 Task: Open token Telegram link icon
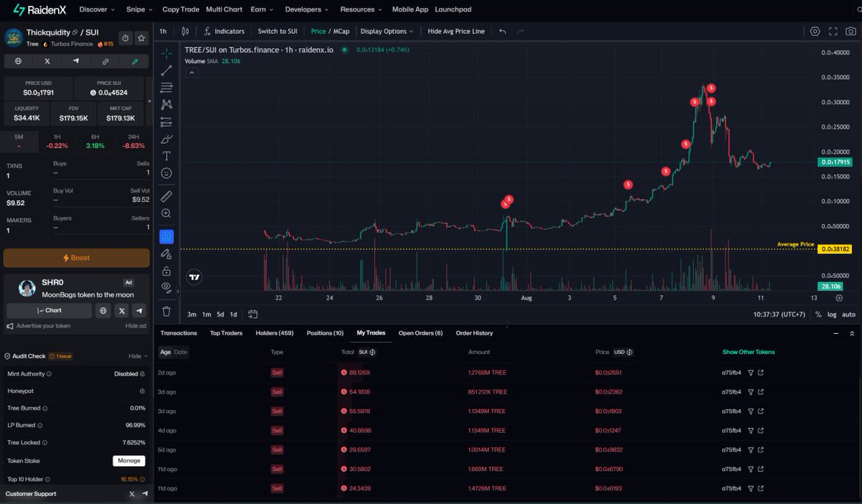point(76,62)
